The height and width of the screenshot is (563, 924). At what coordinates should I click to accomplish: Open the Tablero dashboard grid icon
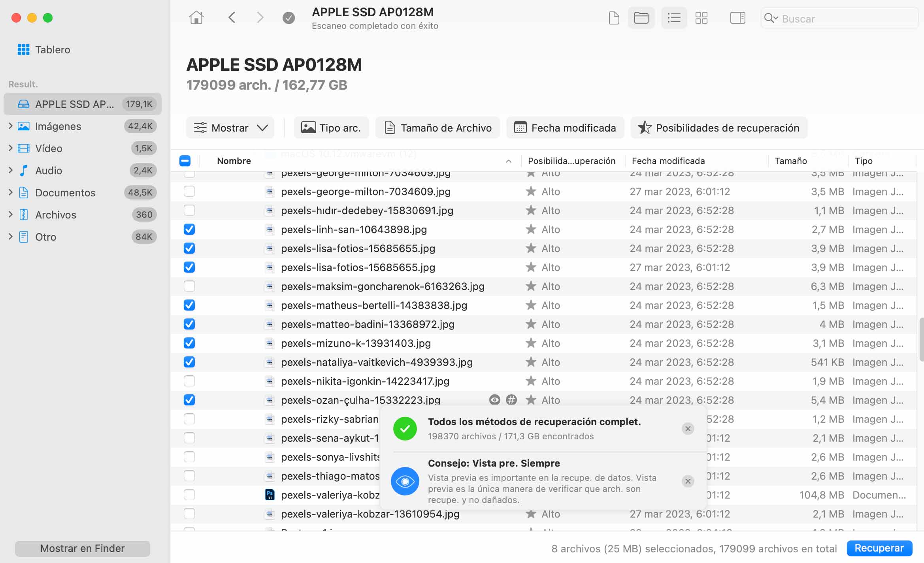click(23, 49)
